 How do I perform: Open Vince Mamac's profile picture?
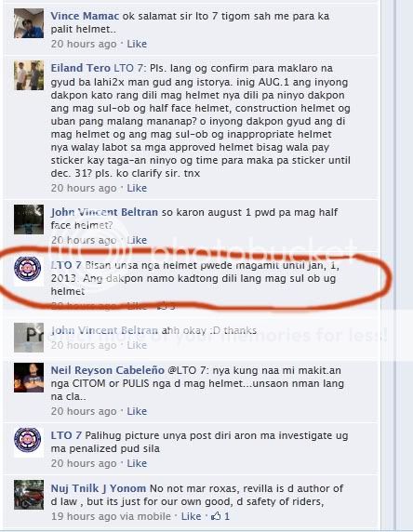coord(29,23)
